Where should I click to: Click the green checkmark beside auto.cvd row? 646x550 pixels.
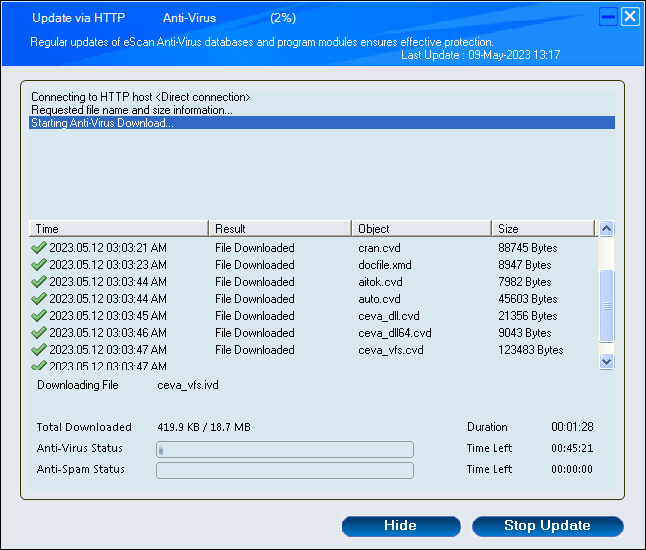tap(38, 299)
